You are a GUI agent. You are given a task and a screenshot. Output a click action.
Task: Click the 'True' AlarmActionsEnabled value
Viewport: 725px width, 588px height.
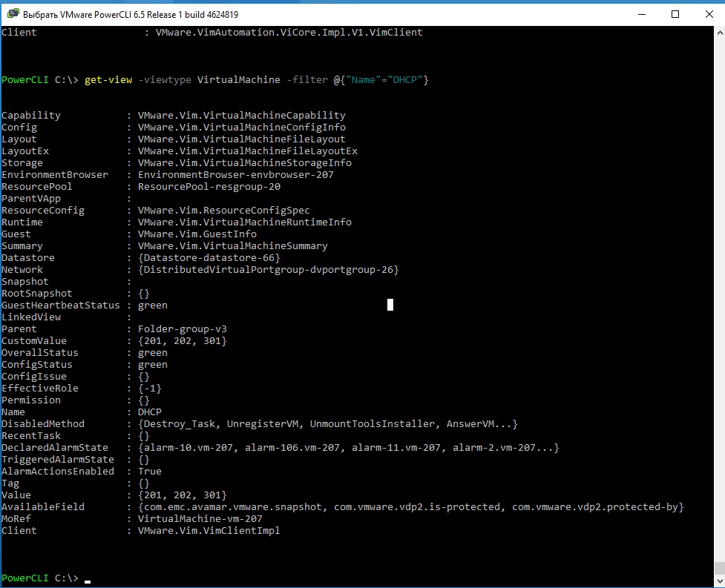[x=150, y=471]
